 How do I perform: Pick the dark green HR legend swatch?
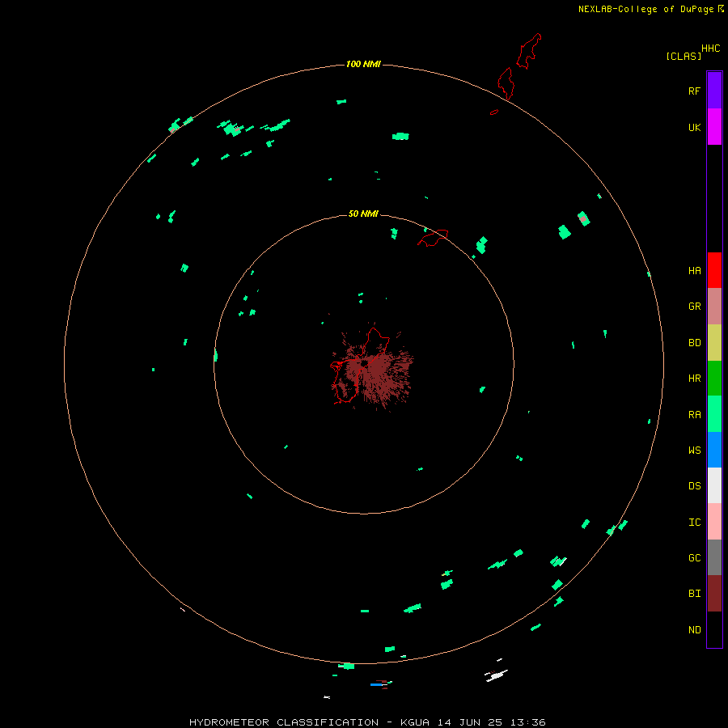click(x=714, y=379)
